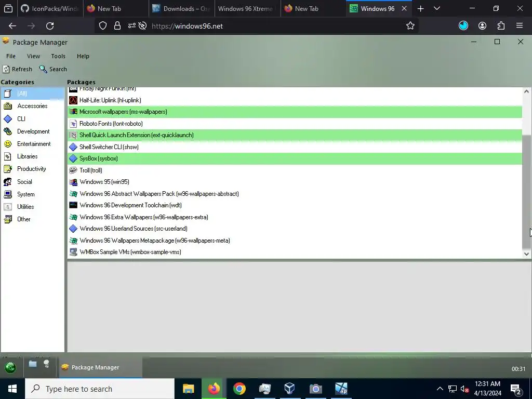Select the Development category icon
Screen dimensions: 532x399
[8, 131]
